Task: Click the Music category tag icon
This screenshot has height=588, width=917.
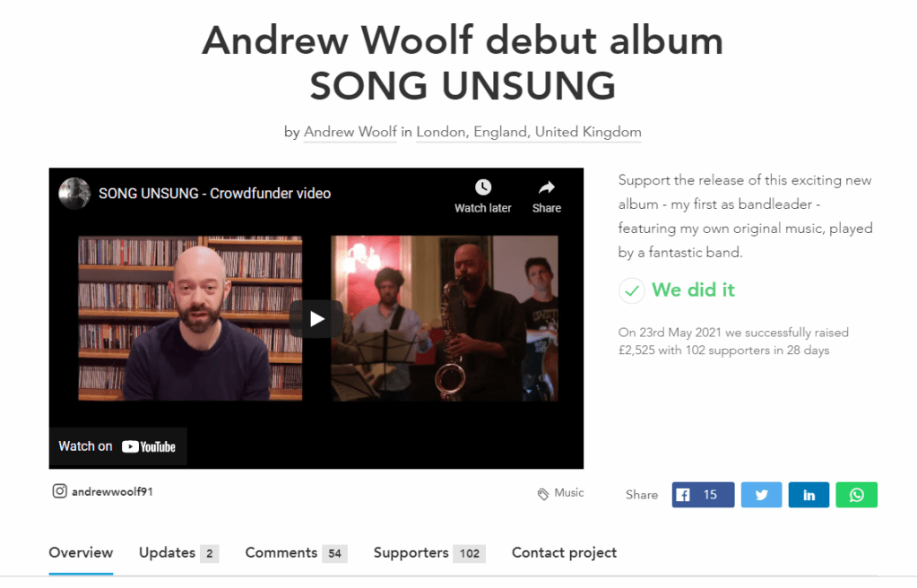Action: [542, 495]
